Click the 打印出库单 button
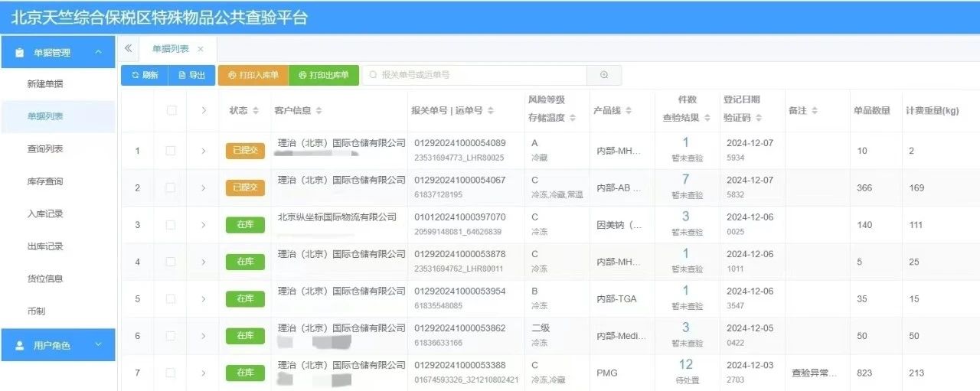This screenshot has height=391, width=980. click(324, 75)
